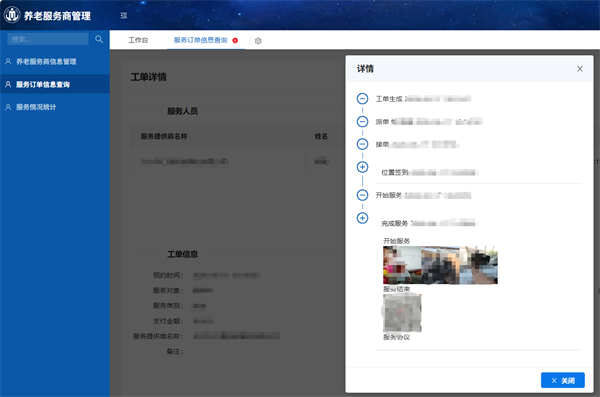
Task: Click the app logo in the header
Action: coord(12,15)
